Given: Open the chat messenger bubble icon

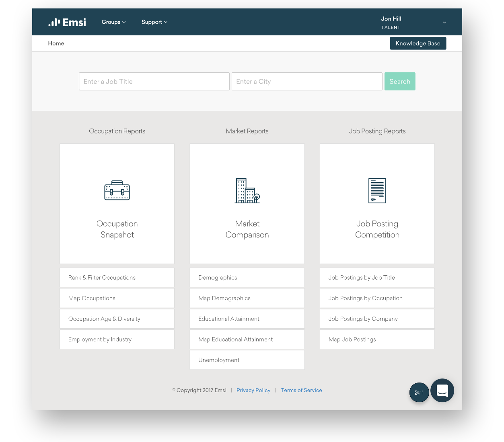Looking at the screenshot, I should (442, 391).
